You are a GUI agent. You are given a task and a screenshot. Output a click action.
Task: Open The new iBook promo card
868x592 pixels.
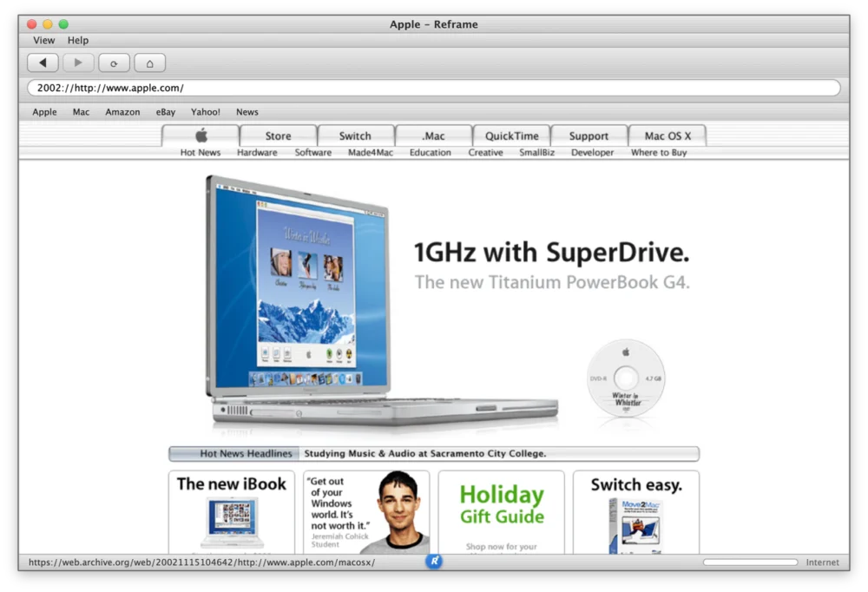point(232,512)
